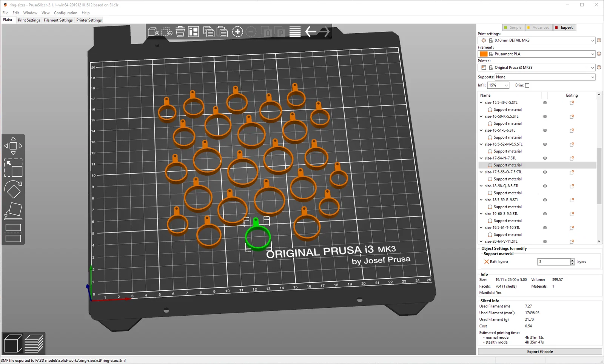Switch to the Printer Settings tab

pos(89,20)
